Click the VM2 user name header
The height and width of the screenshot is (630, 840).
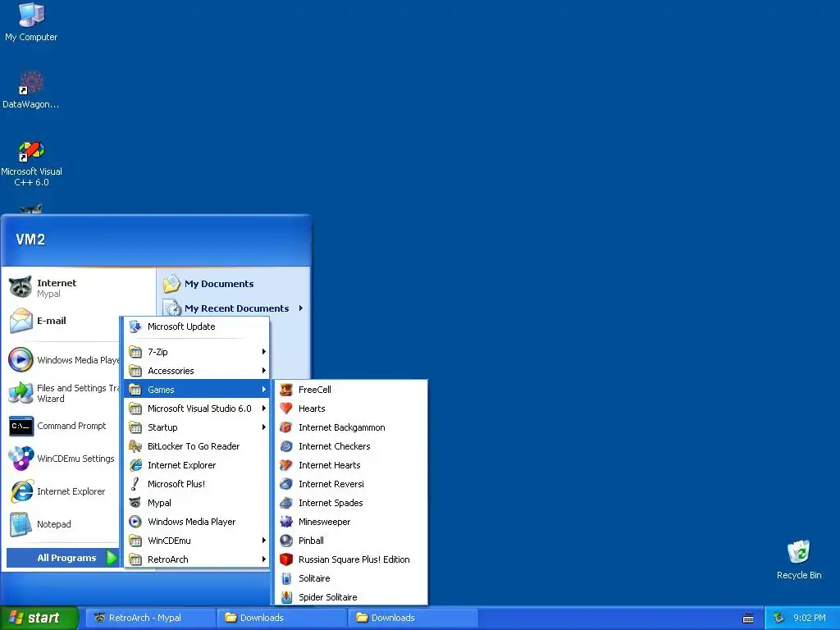(x=30, y=240)
